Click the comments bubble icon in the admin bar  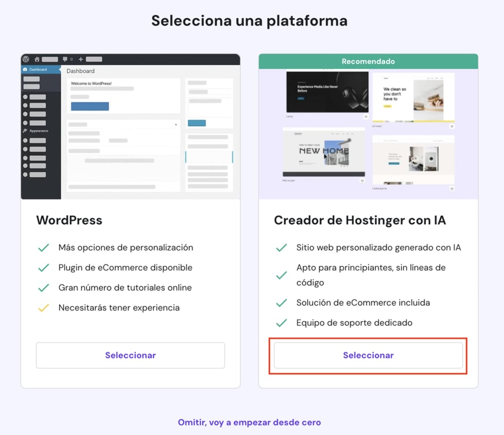66,59
